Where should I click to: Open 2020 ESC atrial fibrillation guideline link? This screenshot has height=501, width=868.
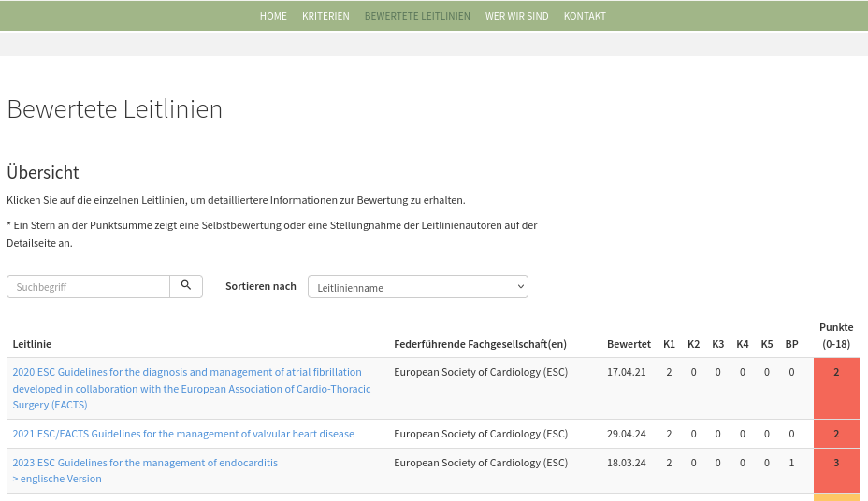click(x=192, y=388)
